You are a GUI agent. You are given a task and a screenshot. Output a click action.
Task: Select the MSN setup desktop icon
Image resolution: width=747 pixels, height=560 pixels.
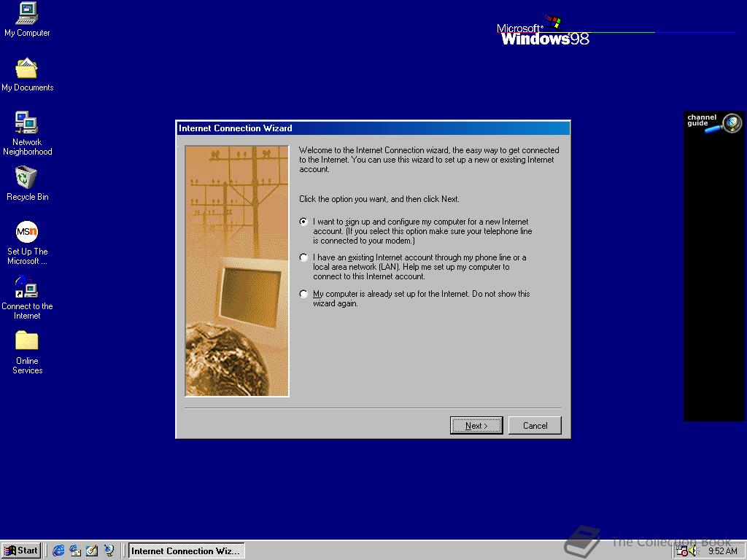pos(27,243)
